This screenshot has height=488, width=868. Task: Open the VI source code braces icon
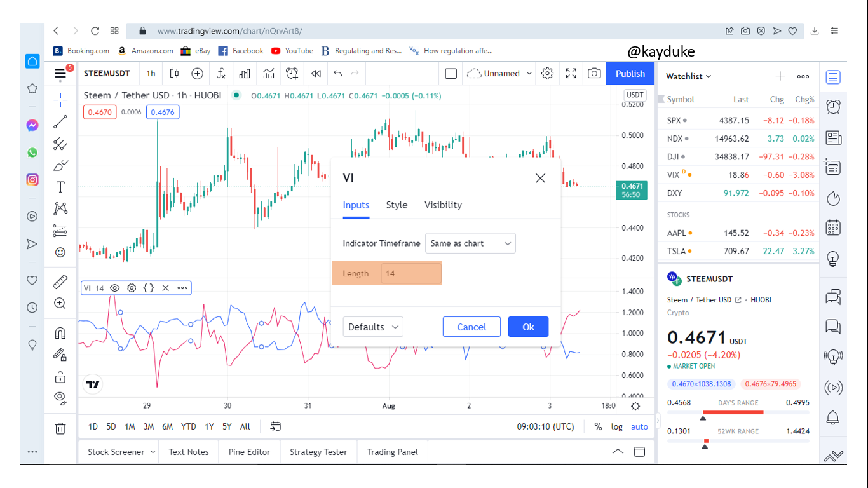point(149,288)
